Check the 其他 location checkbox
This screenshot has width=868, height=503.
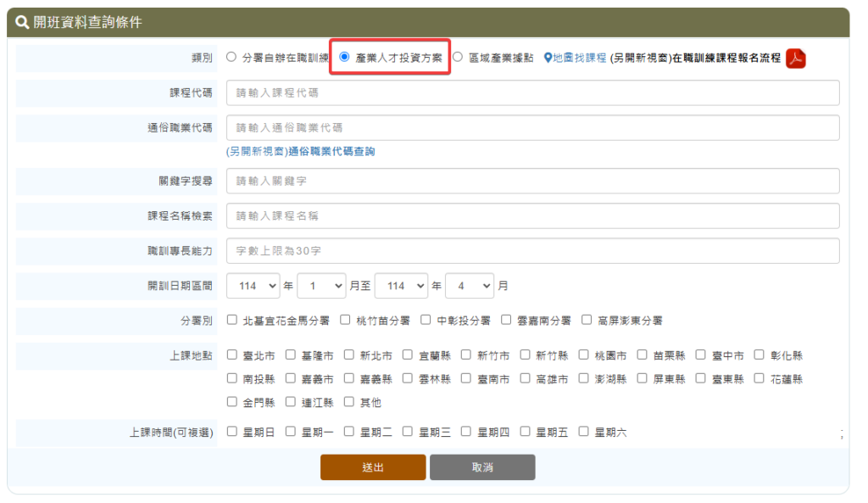(x=348, y=401)
